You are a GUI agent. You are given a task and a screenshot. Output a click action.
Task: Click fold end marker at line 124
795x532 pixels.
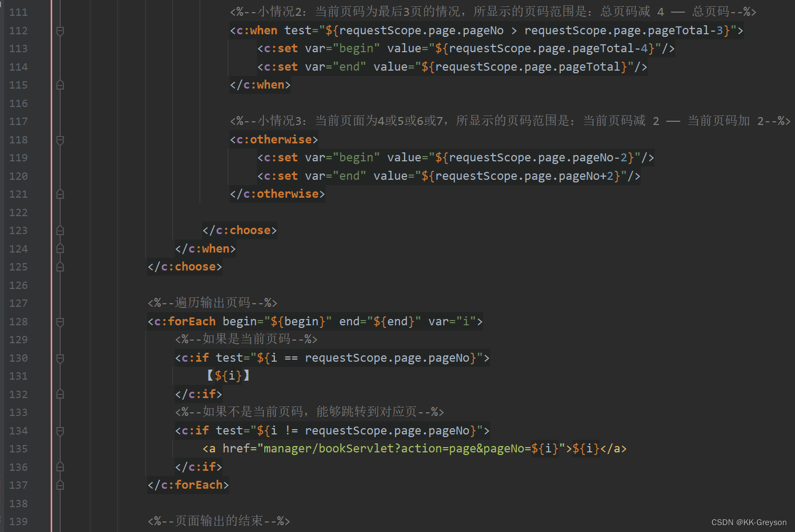(x=60, y=249)
